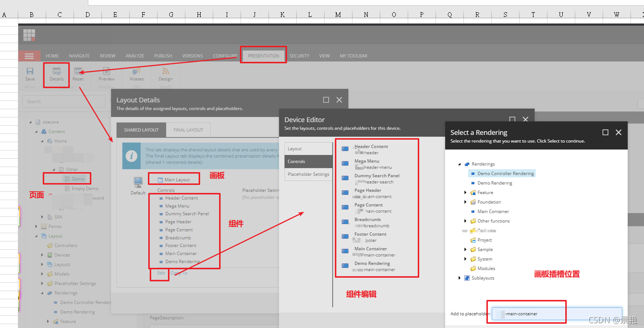Close the Layout Details dialog
This screenshot has width=644, height=328.
click(x=339, y=100)
